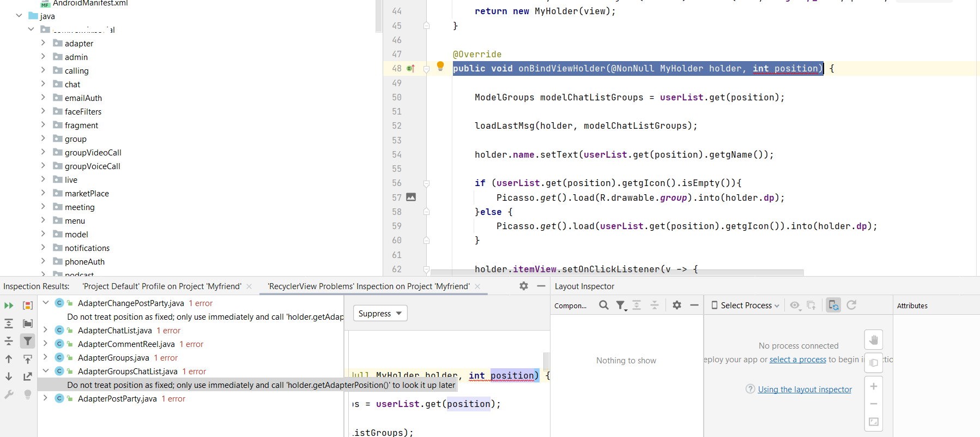Expand all in Layout Inspector component tree
This screenshot has width=980, height=437.
click(x=637, y=306)
